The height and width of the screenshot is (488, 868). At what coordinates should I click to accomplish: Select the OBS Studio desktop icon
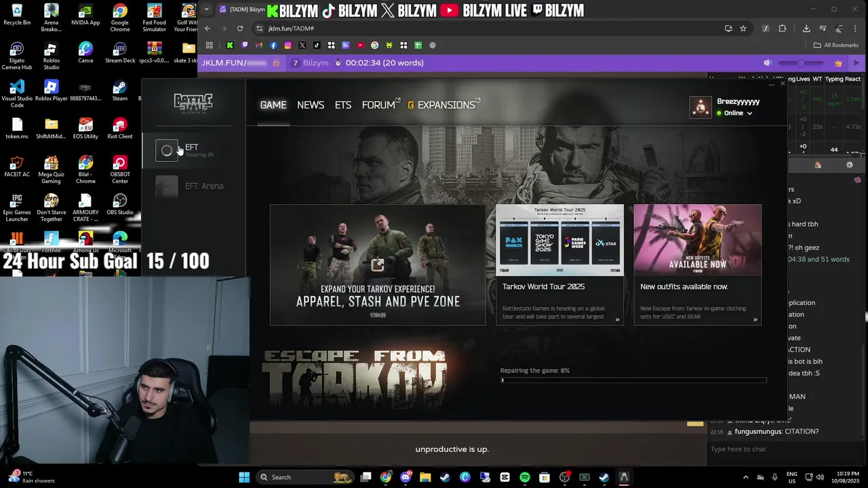point(120,205)
